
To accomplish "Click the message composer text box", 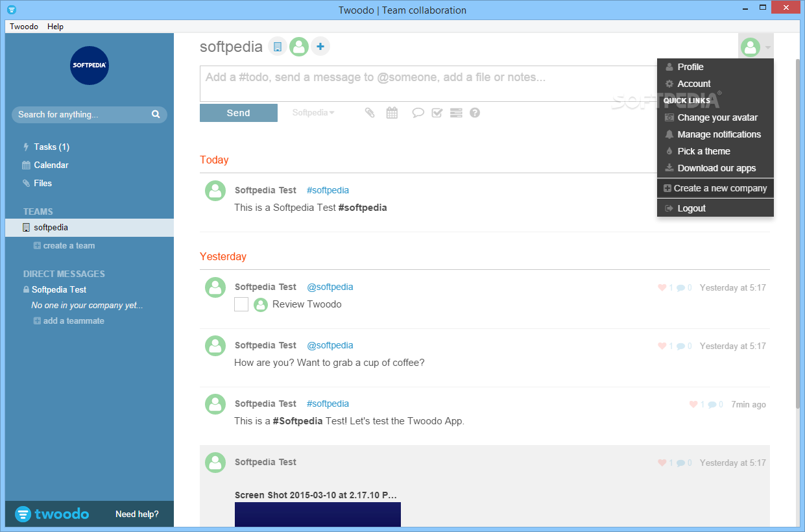I will tap(428, 84).
